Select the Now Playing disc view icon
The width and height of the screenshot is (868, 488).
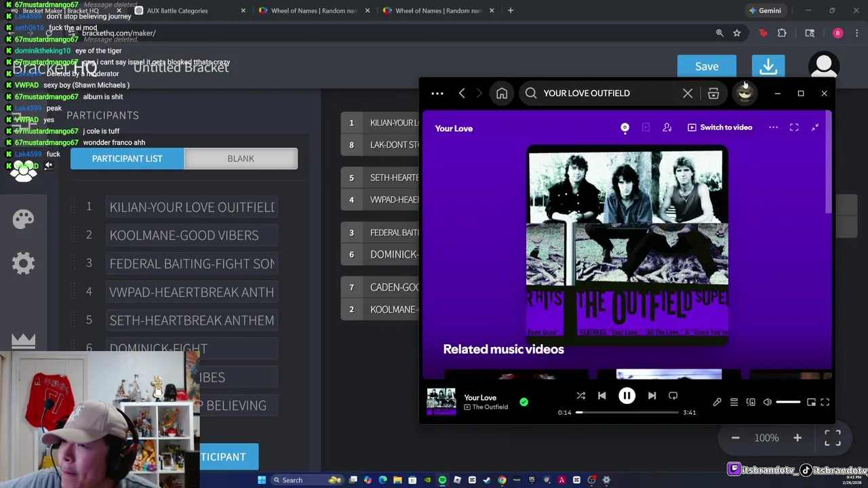[x=625, y=127]
